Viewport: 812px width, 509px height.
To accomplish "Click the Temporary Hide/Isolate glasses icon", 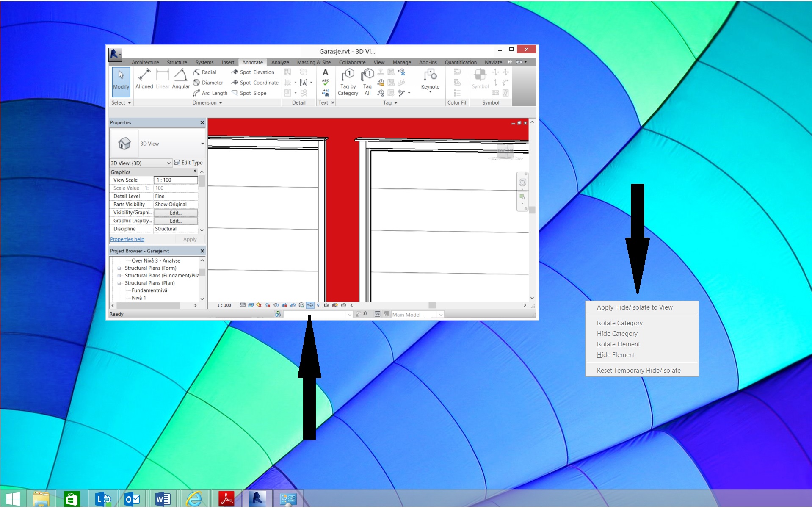I will click(x=310, y=305).
